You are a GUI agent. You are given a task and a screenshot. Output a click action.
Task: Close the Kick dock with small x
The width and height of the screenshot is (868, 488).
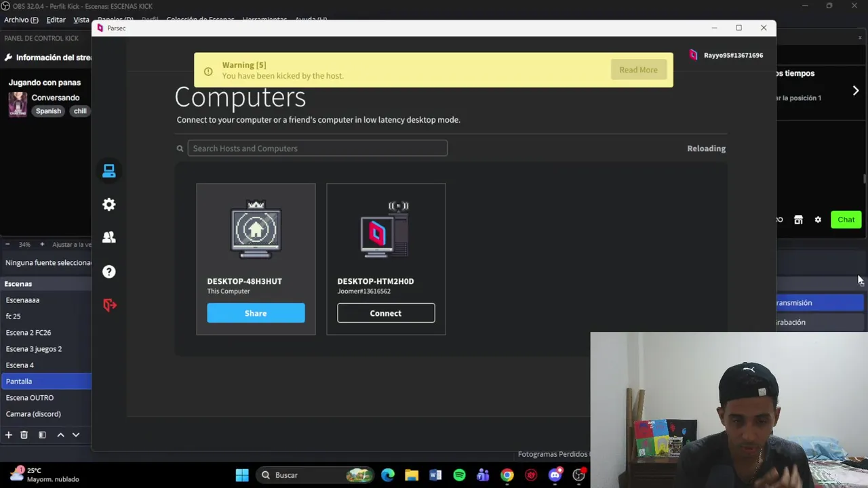pos(860,38)
